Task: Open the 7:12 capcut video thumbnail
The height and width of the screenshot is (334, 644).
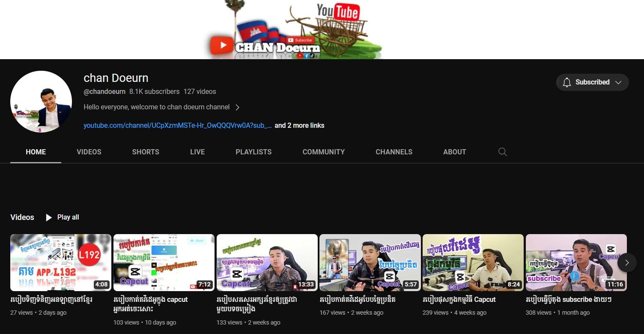Action: click(x=164, y=262)
